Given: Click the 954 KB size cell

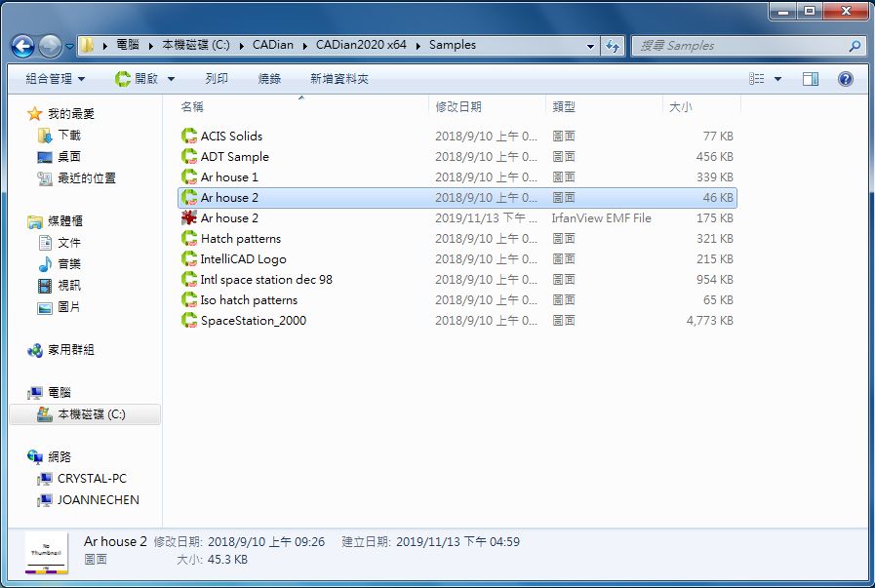Looking at the screenshot, I should pos(714,280).
